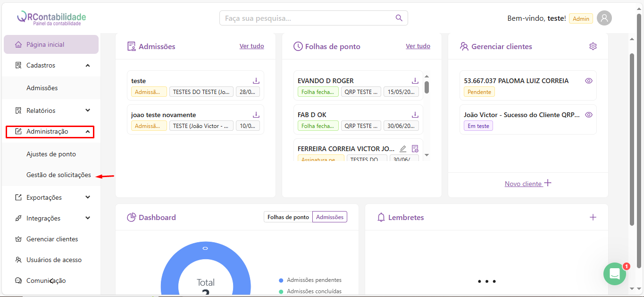Image resolution: width=644 pixels, height=297 pixels.
Task: Show details for 53.667.037 PALOMA LUIZ CORREIA
Action: tap(588, 81)
